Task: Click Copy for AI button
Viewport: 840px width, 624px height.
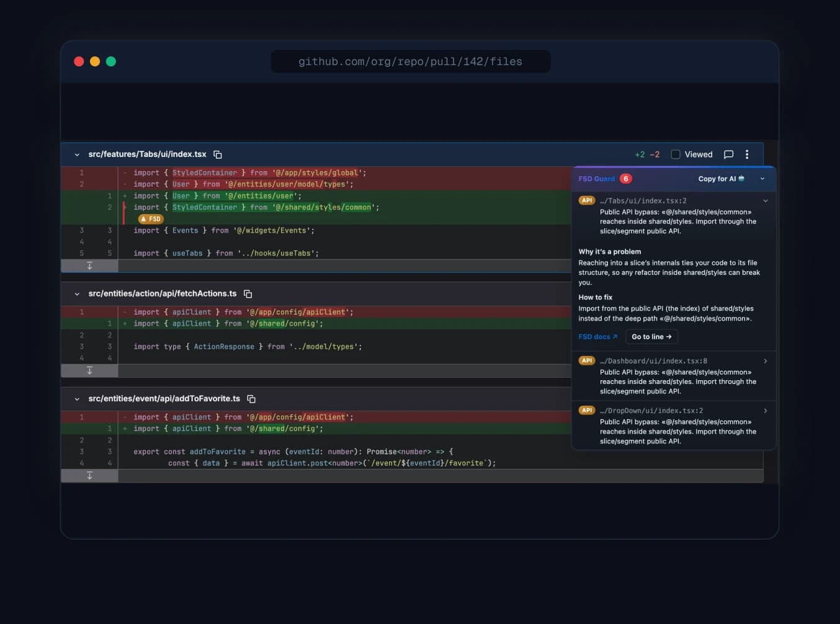Action: click(x=722, y=179)
